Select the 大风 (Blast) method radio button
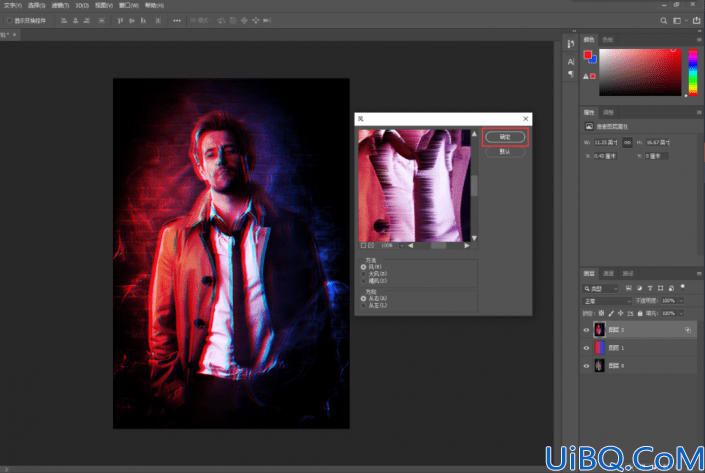 click(x=363, y=274)
